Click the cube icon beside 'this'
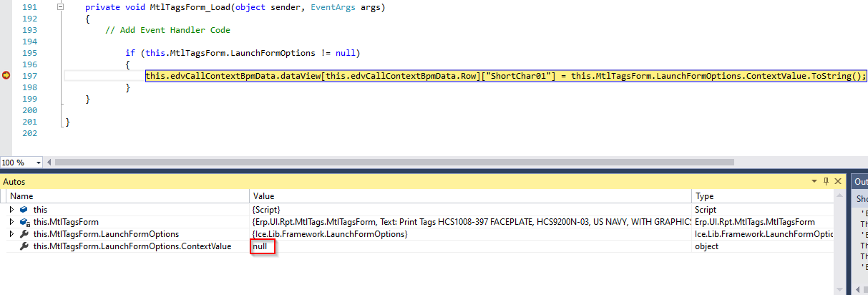The width and height of the screenshot is (868, 295). [x=24, y=209]
